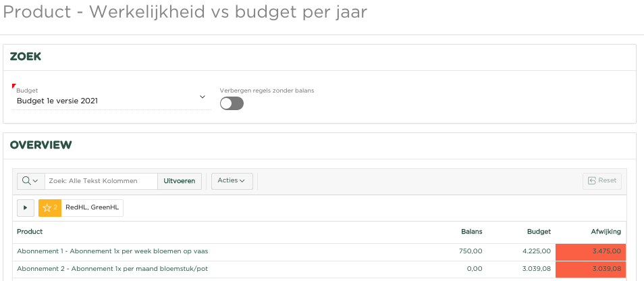Image resolution: width=644 pixels, height=281 pixels.
Task: Click the OVERVIEW section heading
Action: point(41,145)
